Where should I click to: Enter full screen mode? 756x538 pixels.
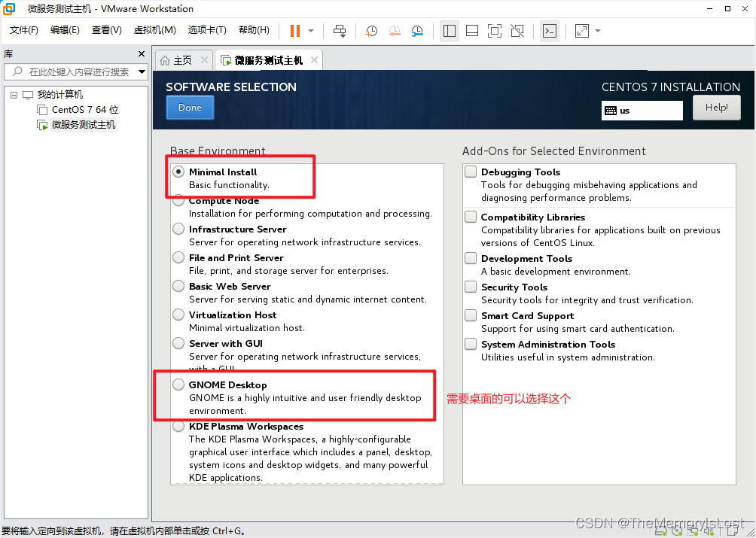(495, 31)
